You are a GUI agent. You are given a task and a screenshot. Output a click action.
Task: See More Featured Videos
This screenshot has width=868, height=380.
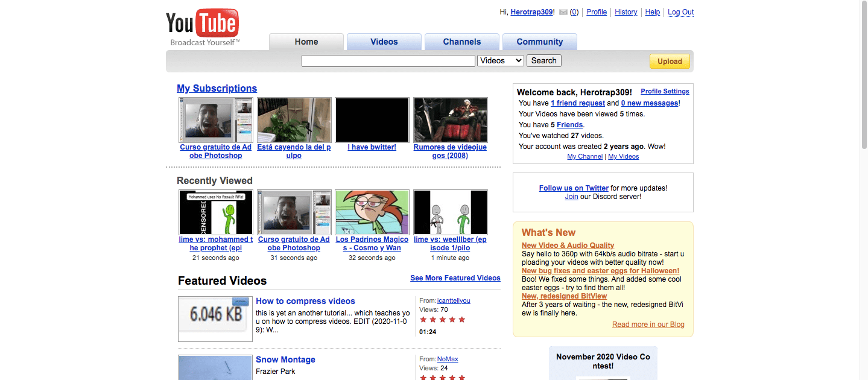point(455,278)
